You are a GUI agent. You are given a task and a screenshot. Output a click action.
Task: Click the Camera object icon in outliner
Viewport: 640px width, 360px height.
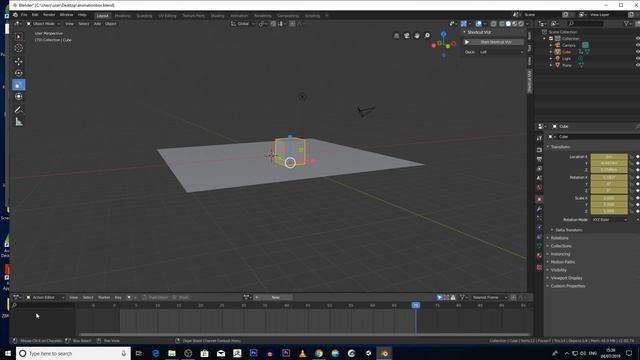point(558,45)
